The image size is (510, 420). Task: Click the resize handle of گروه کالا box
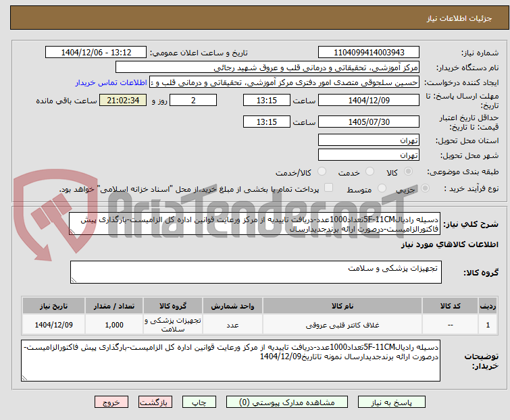74,280
